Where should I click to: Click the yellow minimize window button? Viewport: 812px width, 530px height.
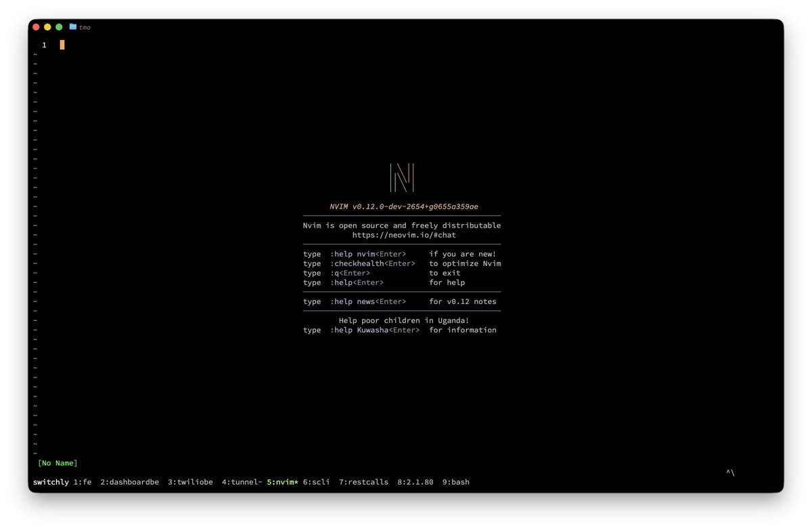(47, 27)
